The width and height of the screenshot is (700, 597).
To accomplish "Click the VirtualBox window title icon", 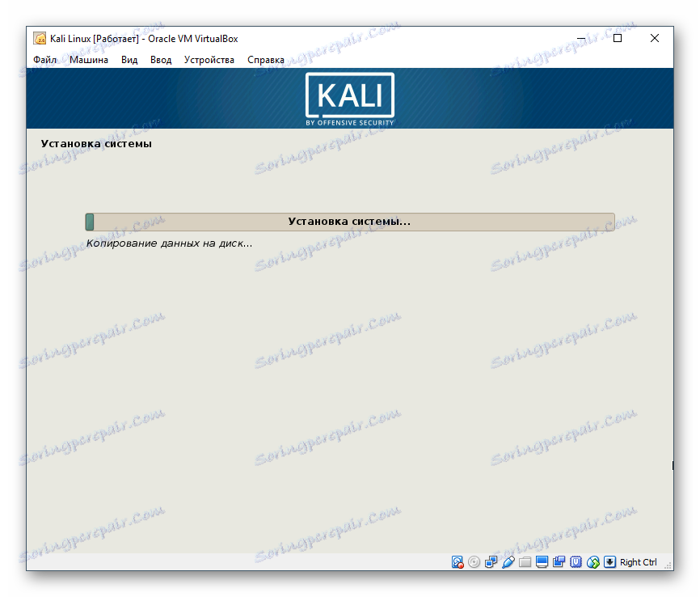I will pos(40,39).
